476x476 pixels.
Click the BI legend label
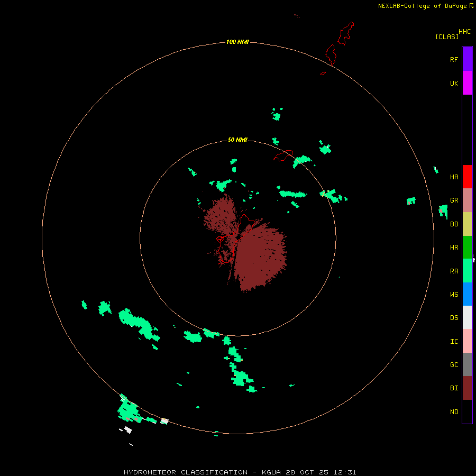[x=454, y=388]
